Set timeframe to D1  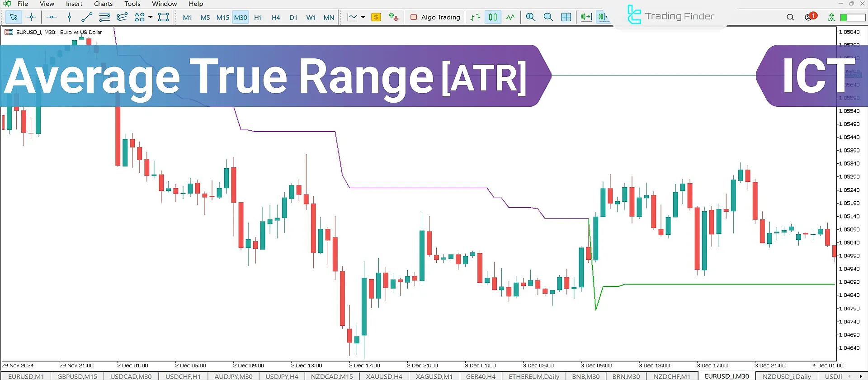(x=293, y=18)
